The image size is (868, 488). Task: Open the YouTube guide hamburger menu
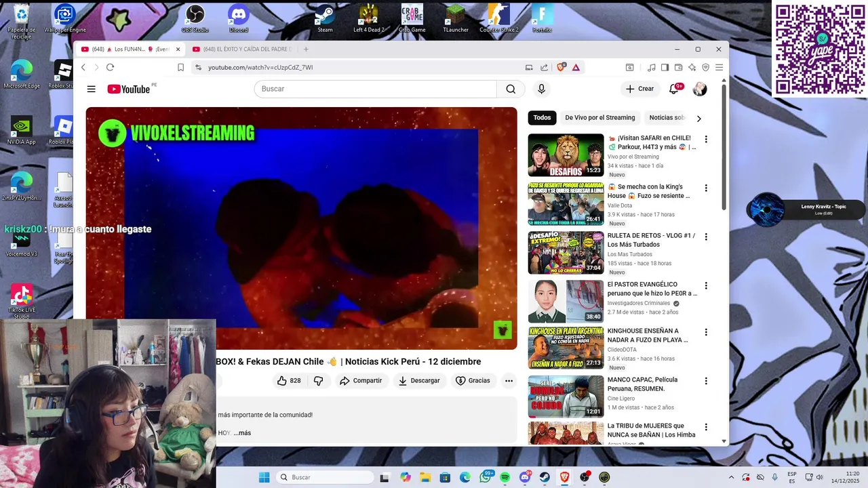91,89
